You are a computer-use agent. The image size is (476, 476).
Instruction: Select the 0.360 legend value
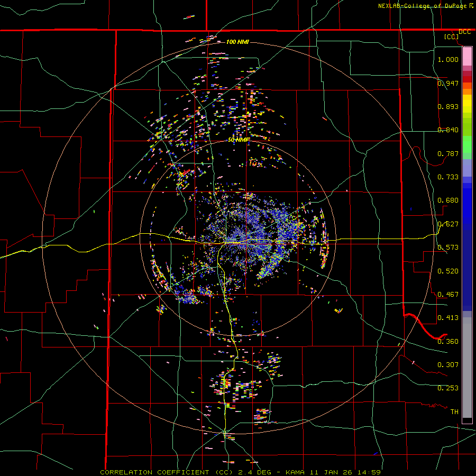pos(448,341)
